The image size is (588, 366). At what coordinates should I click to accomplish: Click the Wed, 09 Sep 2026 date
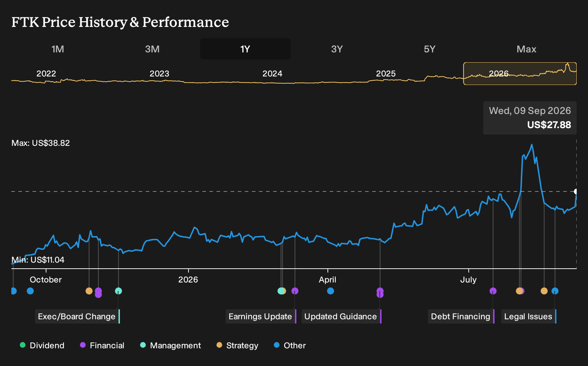click(530, 111)
